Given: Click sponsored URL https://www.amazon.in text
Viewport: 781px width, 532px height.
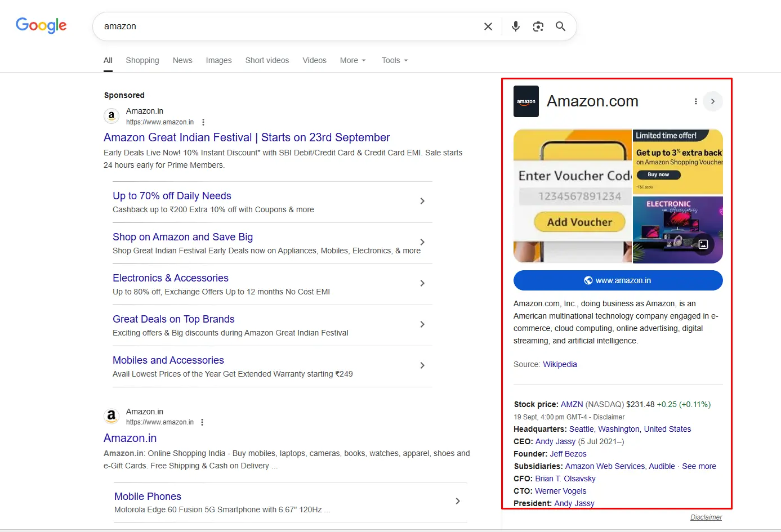Looking at the screenshot, I should click(160, 122).
